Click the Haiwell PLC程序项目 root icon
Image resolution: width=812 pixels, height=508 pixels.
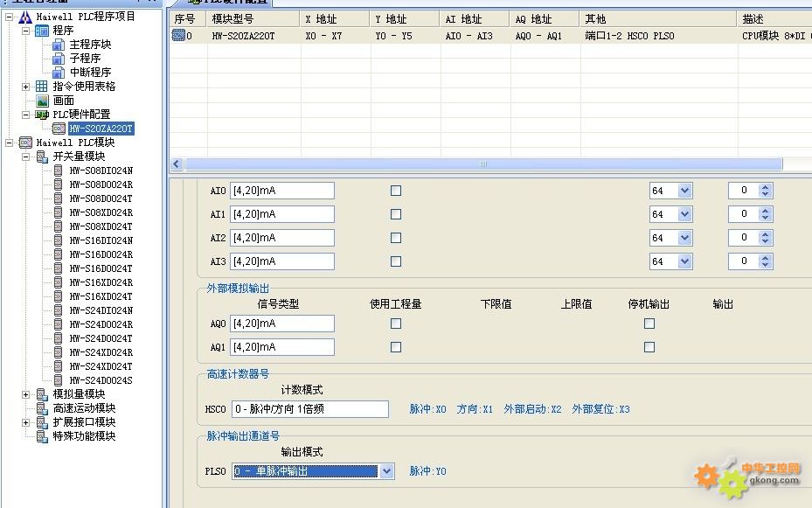25,17
